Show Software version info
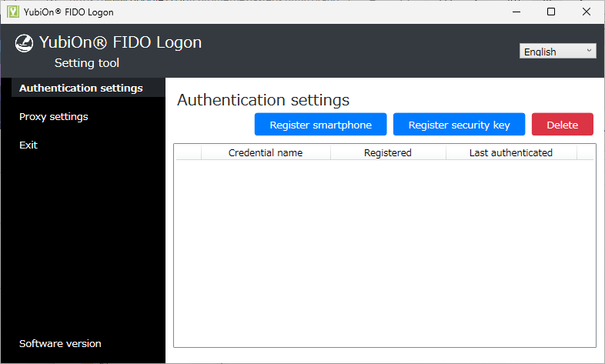Screen dimensions: 605x364 coord(60,343)
